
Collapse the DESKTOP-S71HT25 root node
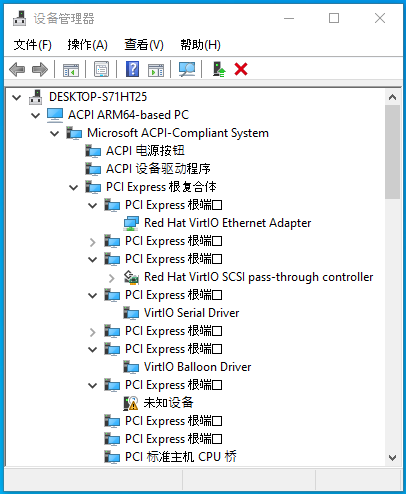(16, 97)
